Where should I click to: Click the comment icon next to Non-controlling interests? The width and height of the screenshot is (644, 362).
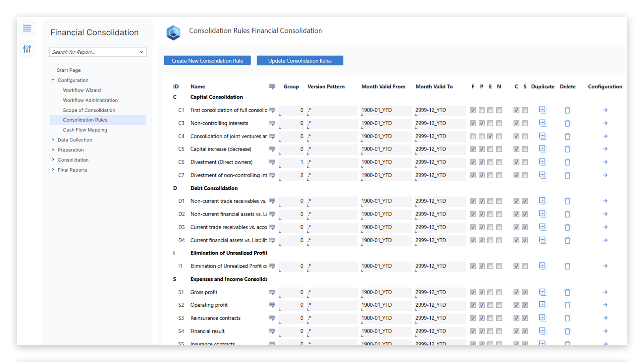tap(272, 123)
